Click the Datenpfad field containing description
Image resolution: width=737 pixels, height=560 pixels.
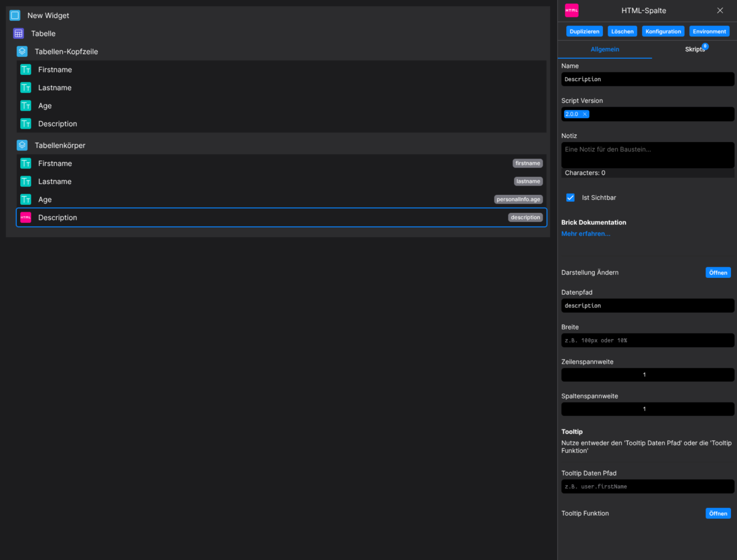tap(647, 305)
